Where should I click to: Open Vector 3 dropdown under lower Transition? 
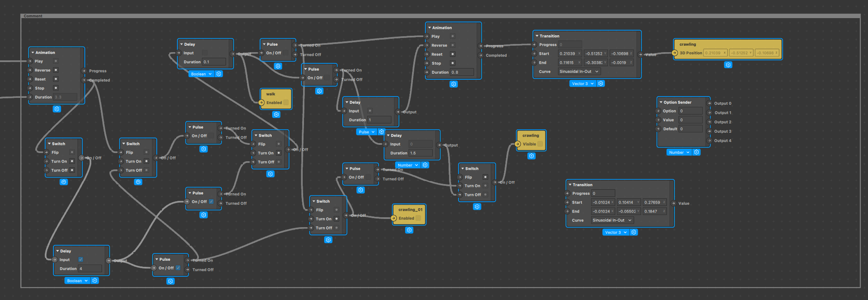click(x=615, y=232)
